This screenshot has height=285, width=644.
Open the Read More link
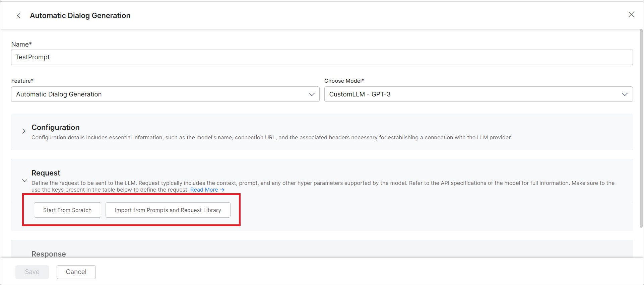tap(204, 190)
